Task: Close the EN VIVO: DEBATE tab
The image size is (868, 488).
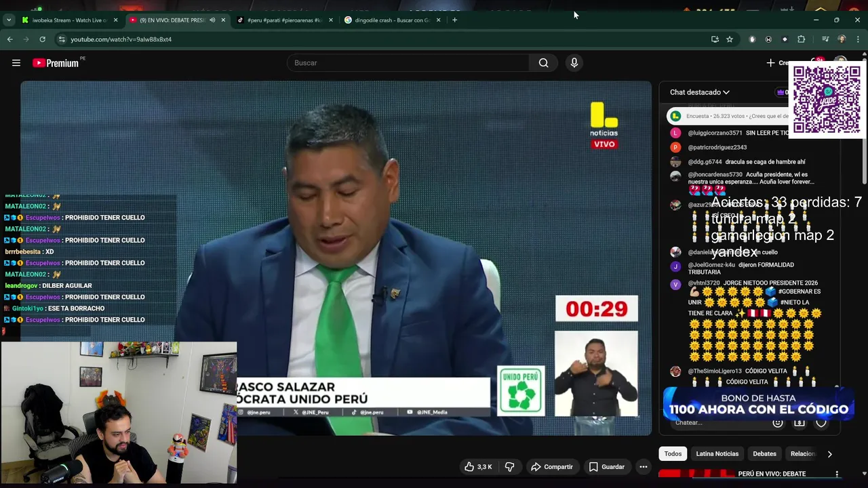Action: pyautogui.click(x=223, y=20)
